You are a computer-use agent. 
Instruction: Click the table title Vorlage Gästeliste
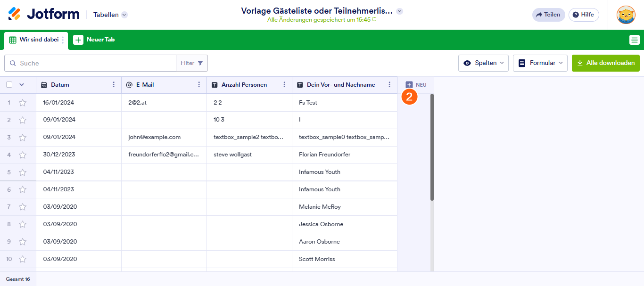317,11
